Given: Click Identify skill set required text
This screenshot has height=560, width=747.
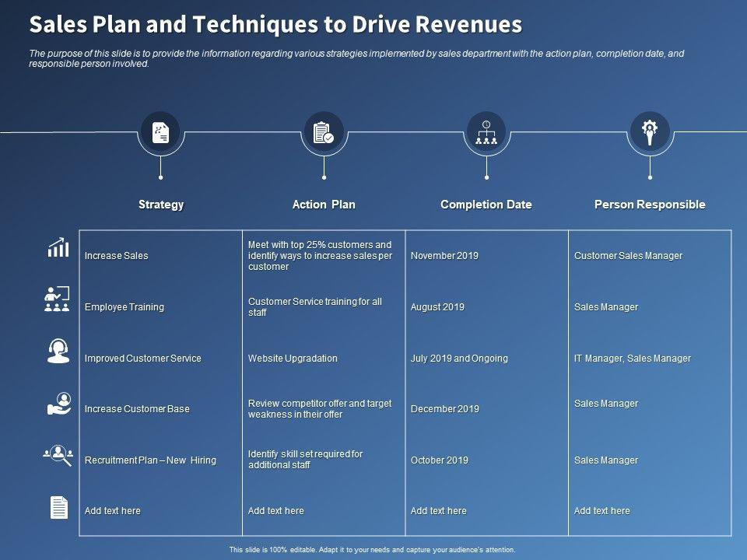Looking at the screenshot, I should 305,460.
